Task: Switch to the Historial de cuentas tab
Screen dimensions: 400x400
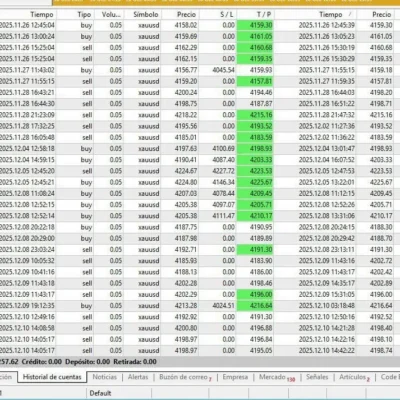Action: pos(52,377)
